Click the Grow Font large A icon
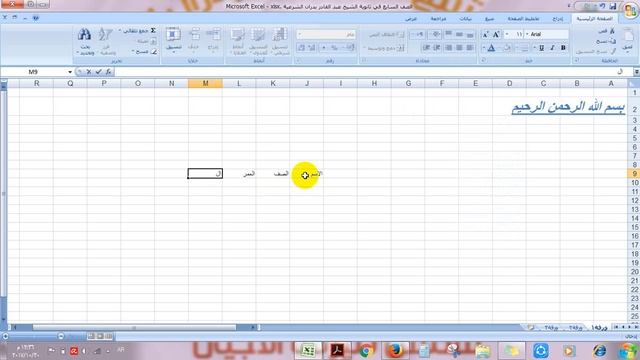 496,34
